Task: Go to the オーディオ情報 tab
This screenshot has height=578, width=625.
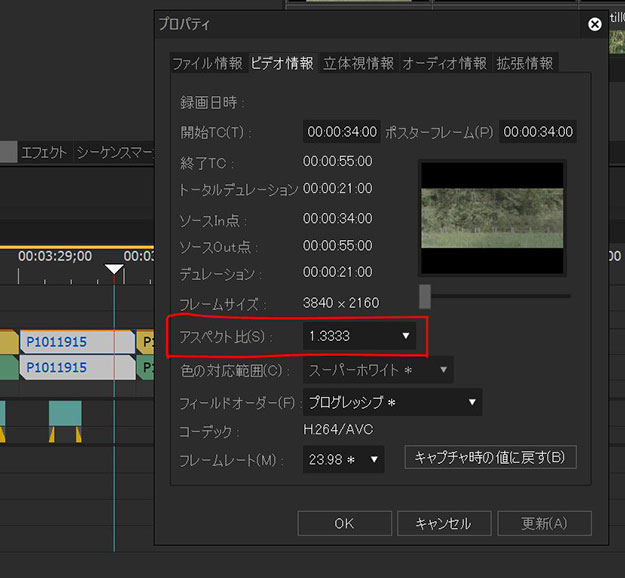Action: pyautogui.click(x=445, y=63)
